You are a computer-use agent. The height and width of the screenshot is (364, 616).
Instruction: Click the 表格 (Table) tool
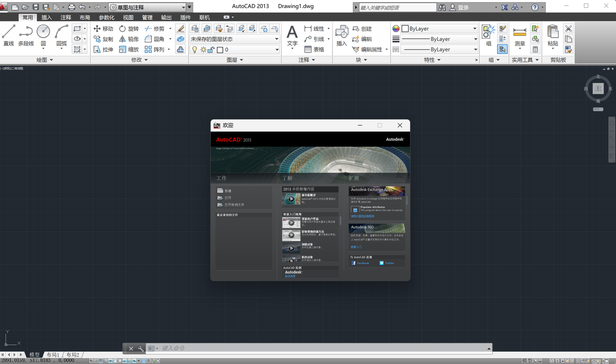314,50
